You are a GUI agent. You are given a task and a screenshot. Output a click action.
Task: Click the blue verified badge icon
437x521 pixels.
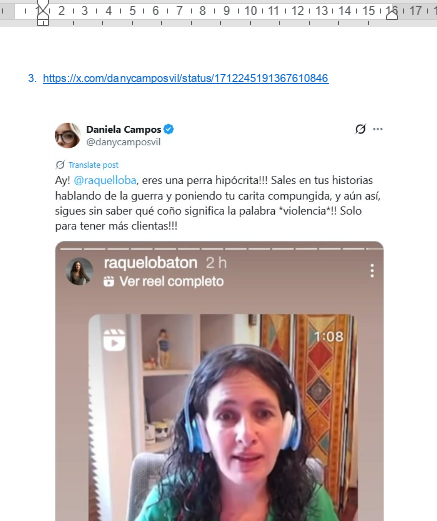click(x=169, y=129)
